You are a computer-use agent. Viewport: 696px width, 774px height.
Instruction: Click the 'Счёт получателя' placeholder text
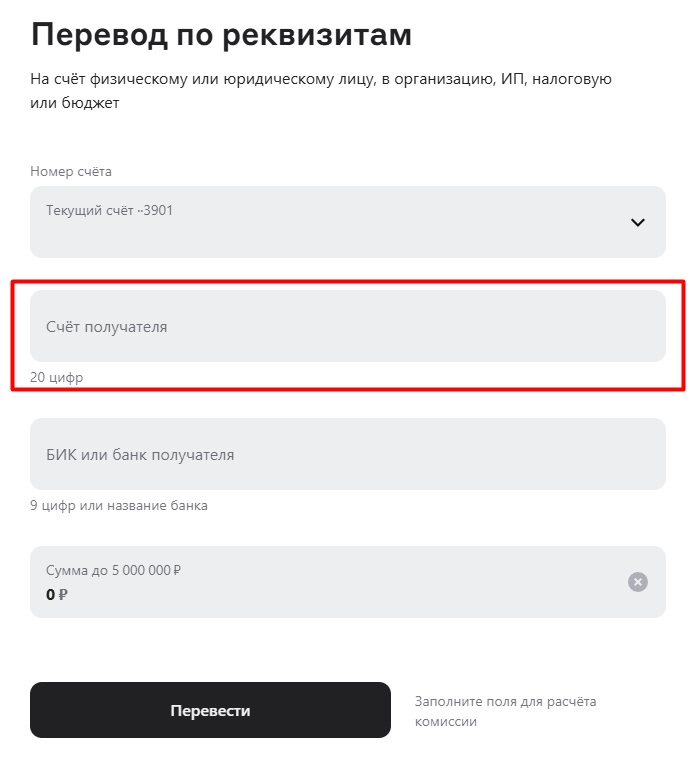pos(107,327)
